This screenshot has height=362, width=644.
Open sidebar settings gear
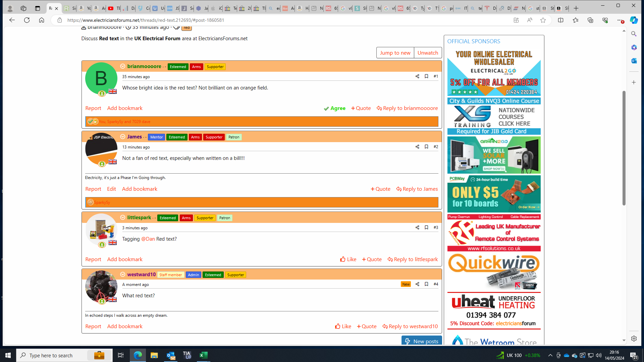[634, 339]
